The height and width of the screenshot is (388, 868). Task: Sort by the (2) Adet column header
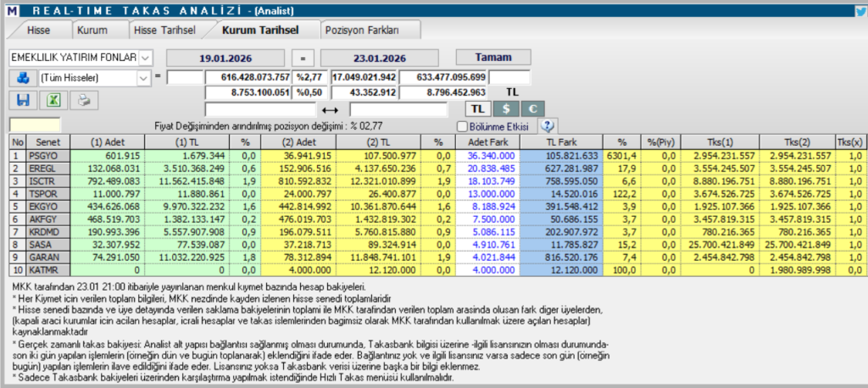(x=298, y=142)
